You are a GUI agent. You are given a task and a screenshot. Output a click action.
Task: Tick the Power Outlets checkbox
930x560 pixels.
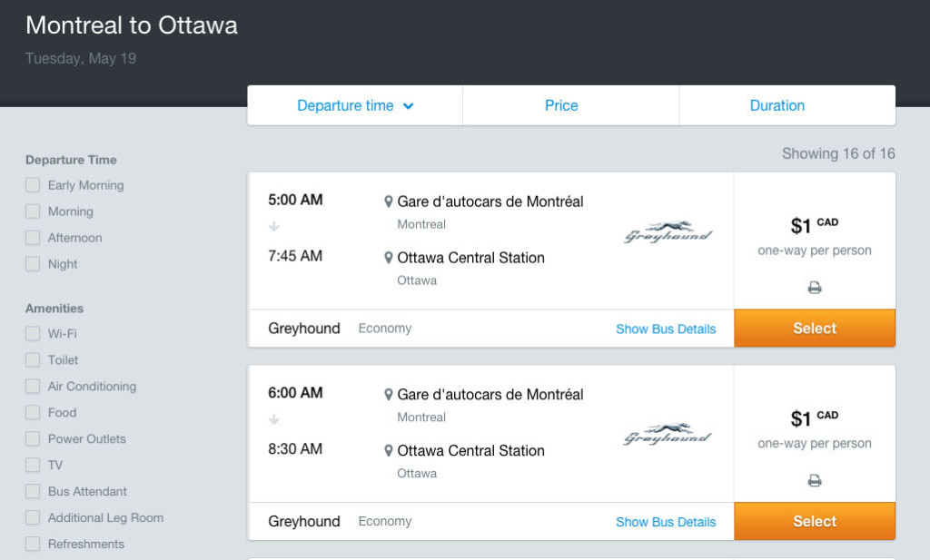coord(33,438)
